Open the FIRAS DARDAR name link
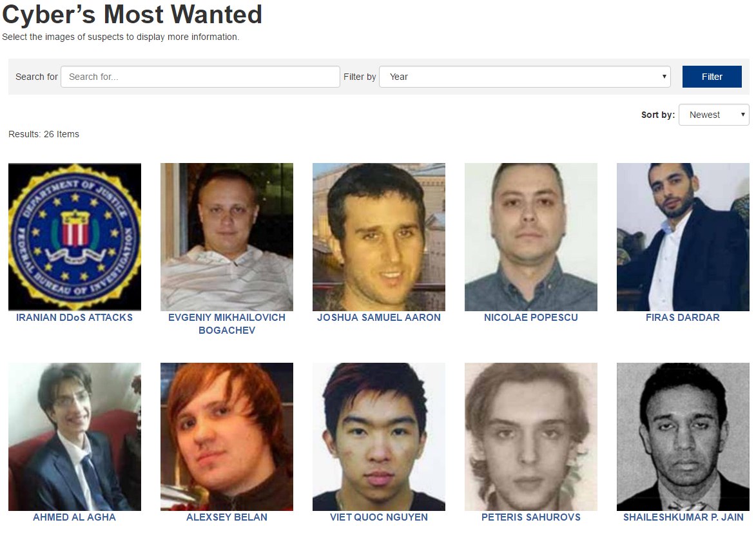 click(683, 317)
